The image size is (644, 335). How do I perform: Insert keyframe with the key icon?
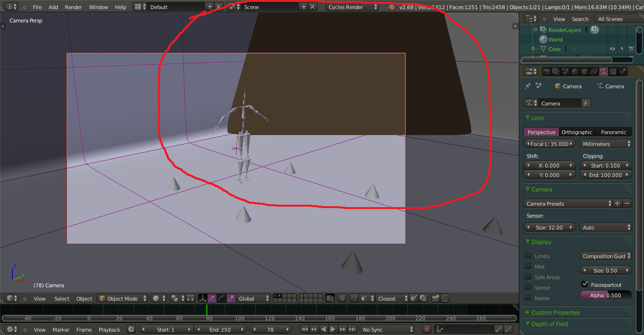coord(499,329)
